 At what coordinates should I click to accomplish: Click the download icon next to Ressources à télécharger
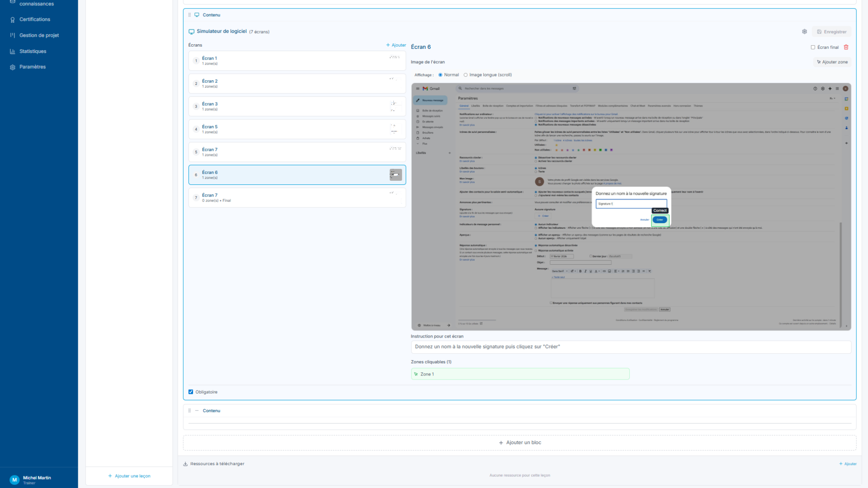(x=185, y=464)
